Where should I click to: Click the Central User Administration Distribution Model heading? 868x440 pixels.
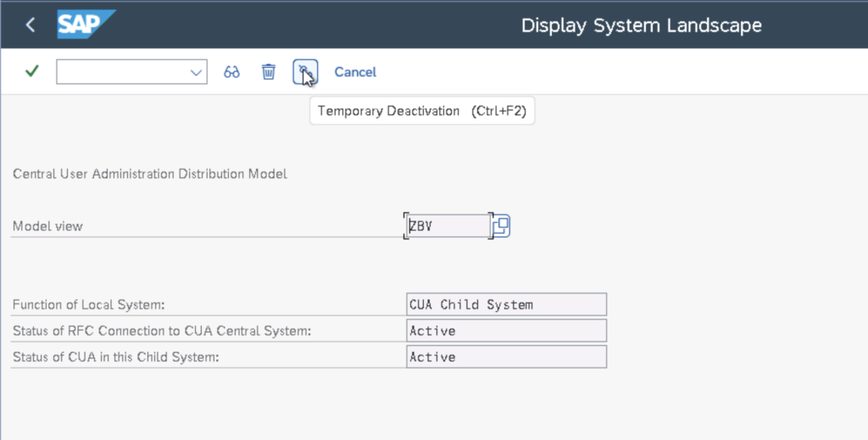point(150,174)
